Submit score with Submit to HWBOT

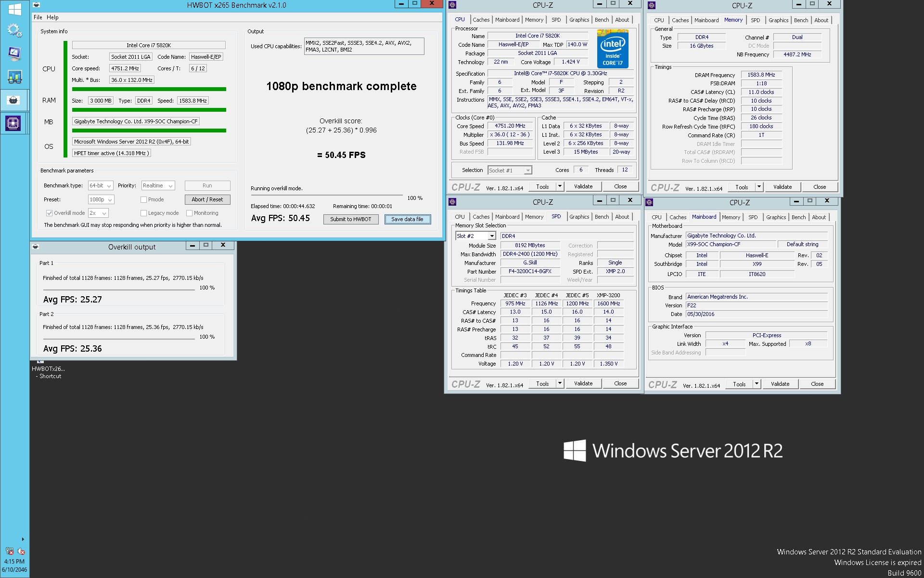click(350, 219)
